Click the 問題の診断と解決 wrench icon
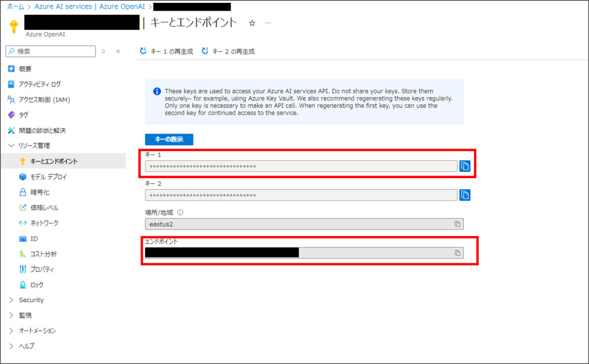The image size is (589, 364). (x=12, y=130)
